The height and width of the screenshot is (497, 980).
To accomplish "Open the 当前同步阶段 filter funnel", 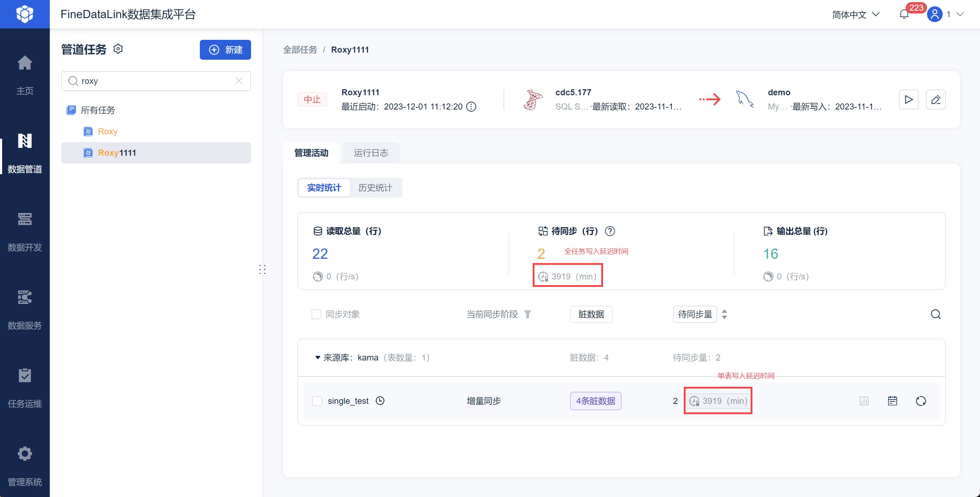I will point(528,314).
